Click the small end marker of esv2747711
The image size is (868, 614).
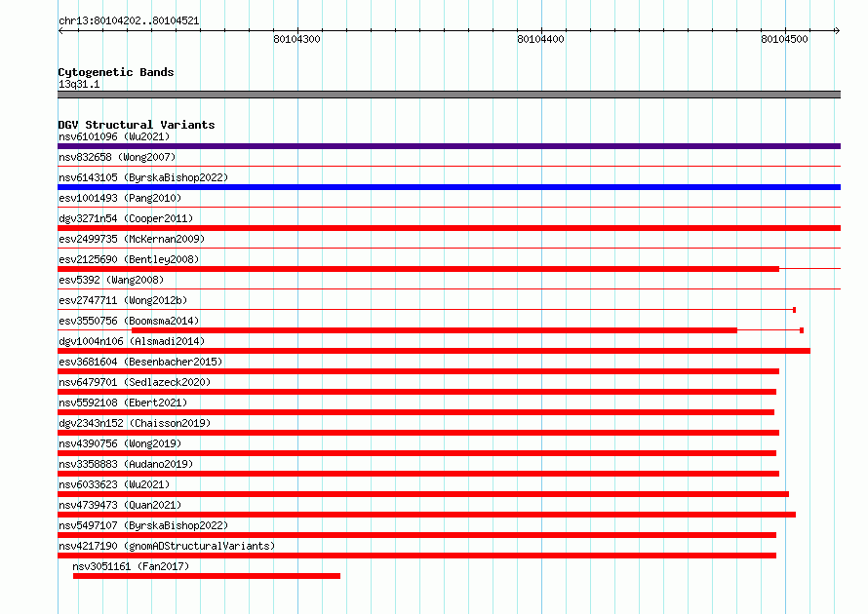click(795, 310)
